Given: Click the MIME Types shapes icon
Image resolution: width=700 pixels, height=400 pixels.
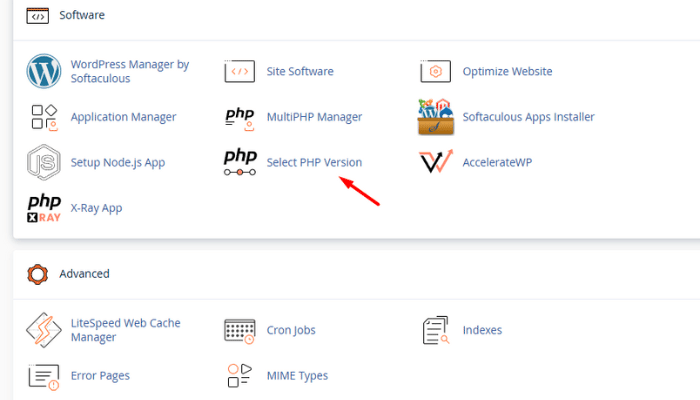Looking at the screenshot, I should 240,375.
